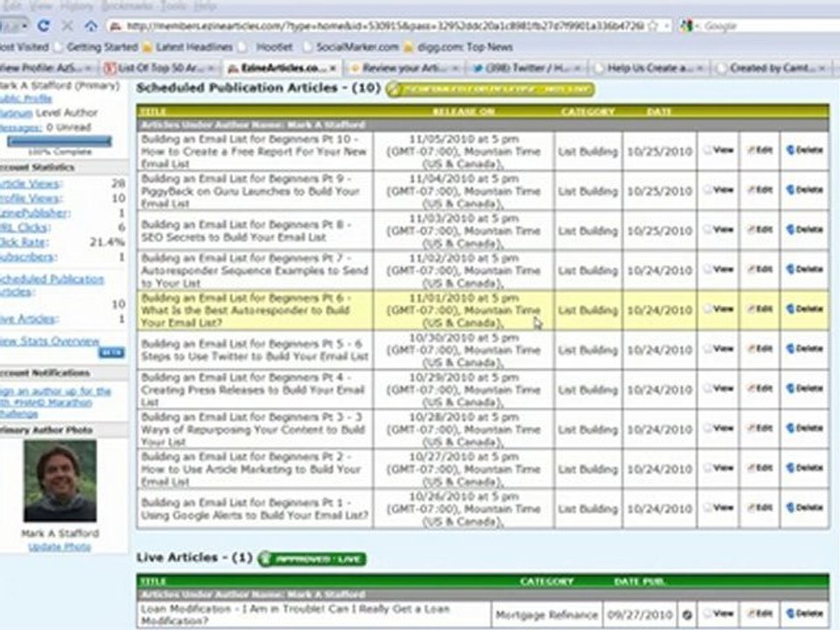Image resolution: width=840 pixels, height=630 pixels.
Task: Edit the Pt 5 Twitter article
Action: tap(759, 349)
